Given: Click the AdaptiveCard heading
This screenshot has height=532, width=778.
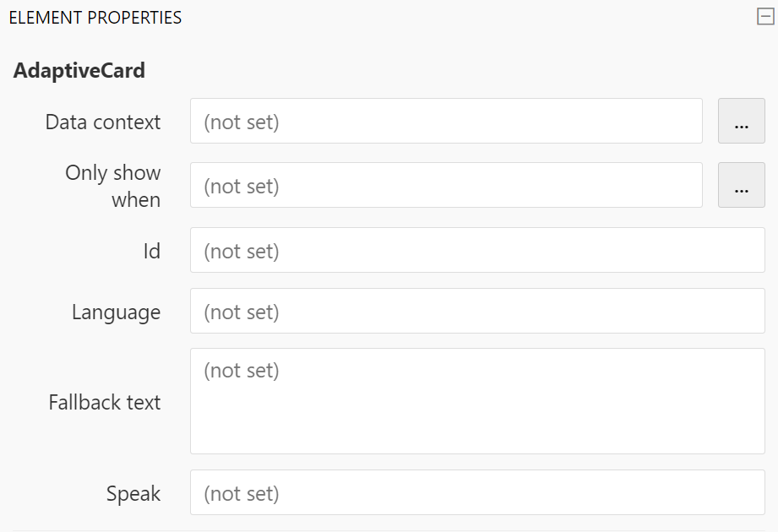Looking at the screenshot, I should tap(79, 70).
